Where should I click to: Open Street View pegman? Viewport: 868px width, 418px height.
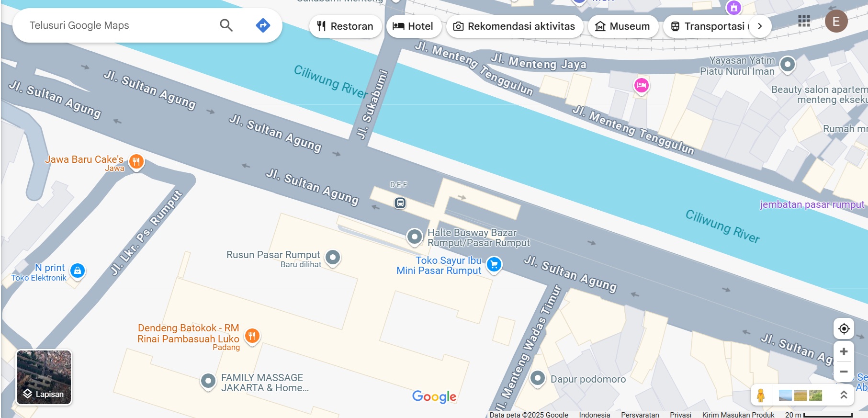(x=761, y=395)
